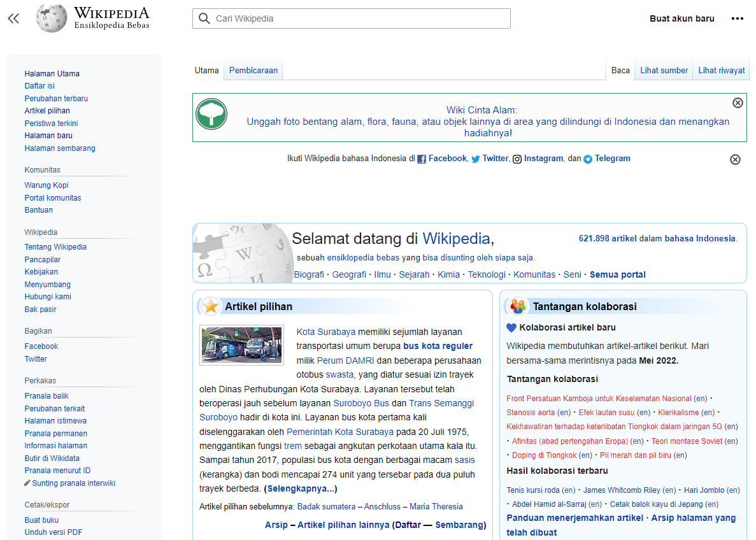Viewport: 756px width, 540px height.
Task: Open the Biografi portal
Action: click(x=309, y=274)
